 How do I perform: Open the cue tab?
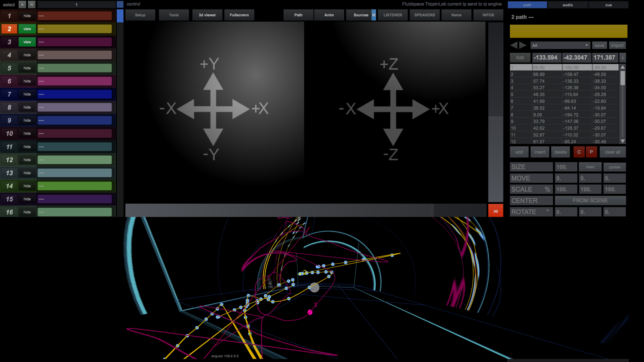point(609,5)
